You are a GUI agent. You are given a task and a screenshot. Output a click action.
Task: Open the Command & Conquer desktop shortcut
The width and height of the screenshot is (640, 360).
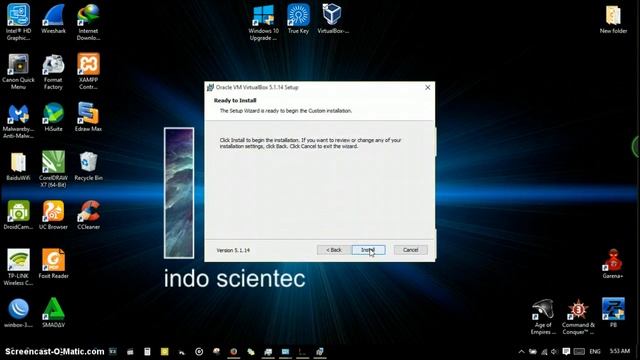click(x=578, y=317)
